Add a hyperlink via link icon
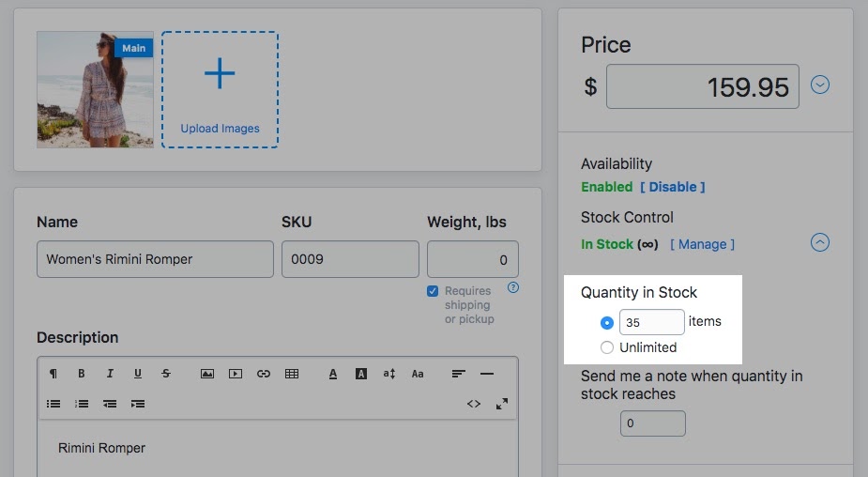Image resolution: width=868 pixels, height=477 pixels. [264, 374]
